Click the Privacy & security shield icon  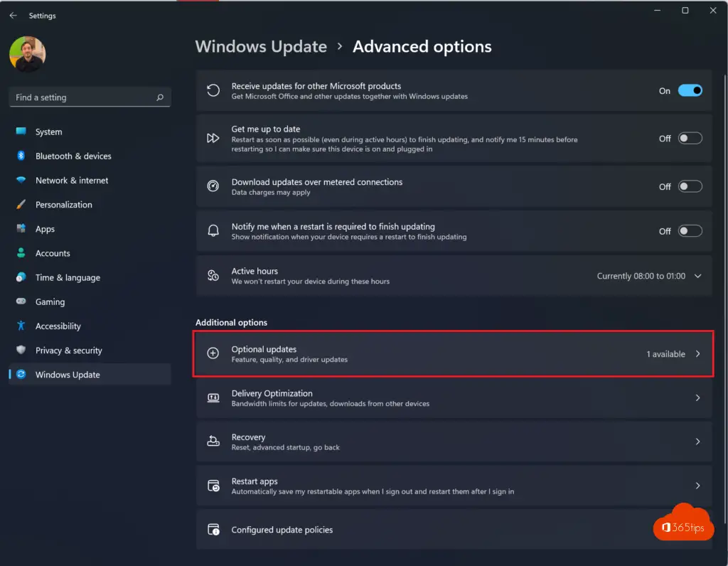[x=21, y=351]
